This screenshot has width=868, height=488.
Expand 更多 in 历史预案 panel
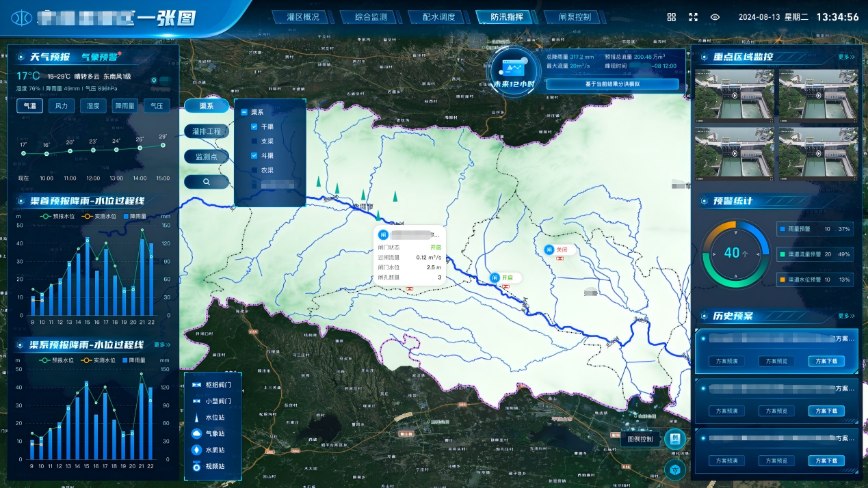pyautogui.click(x=846, y=316)
